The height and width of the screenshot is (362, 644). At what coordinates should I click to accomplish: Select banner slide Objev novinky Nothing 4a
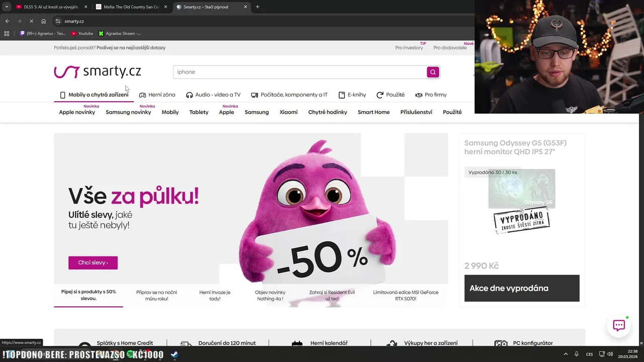(x=270, y=295)
